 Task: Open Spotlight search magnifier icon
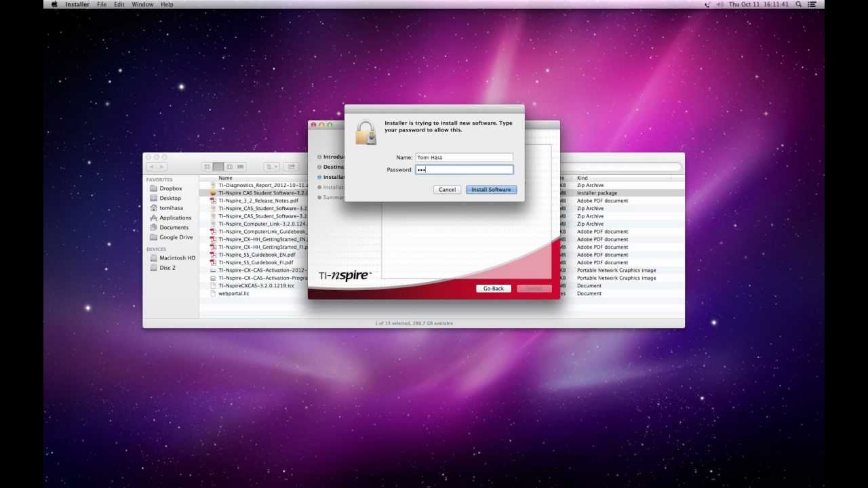click(798, 4)
